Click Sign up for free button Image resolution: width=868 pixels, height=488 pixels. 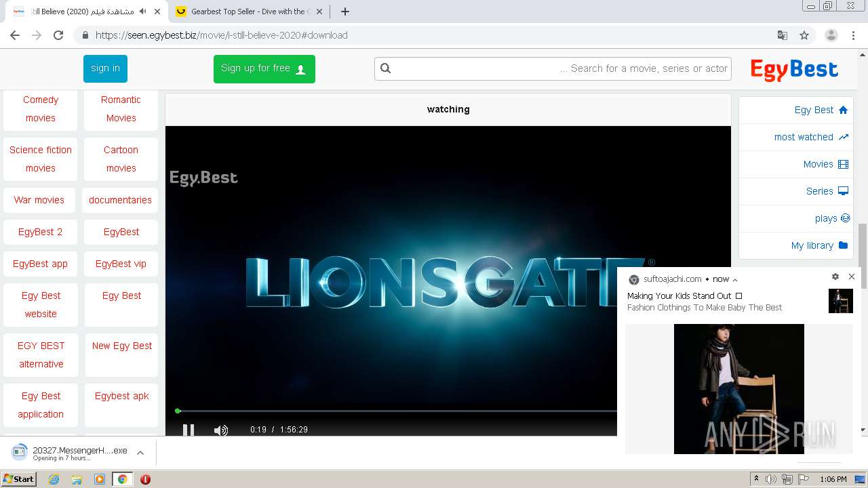tap(264, 68)
